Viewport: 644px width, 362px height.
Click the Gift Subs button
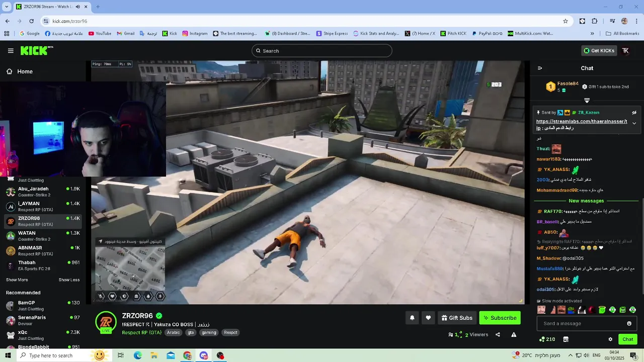click(457, 318)
